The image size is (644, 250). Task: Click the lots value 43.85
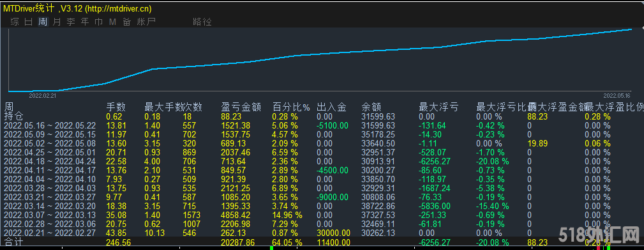pos(116,233)
